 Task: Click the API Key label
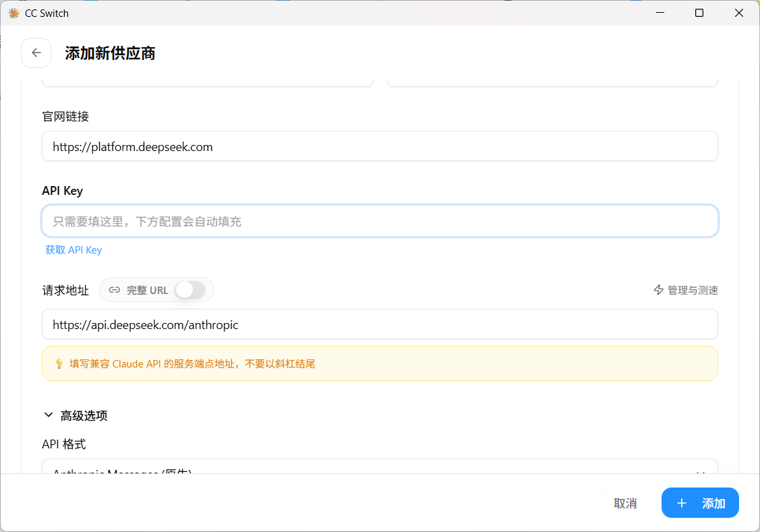pos(63,191)
